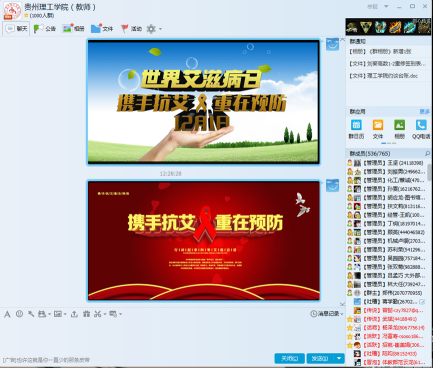433x368 pixels.
Task: Expand arrow next to fourth input-toolbar icon
Action: [x=49, y=314]
